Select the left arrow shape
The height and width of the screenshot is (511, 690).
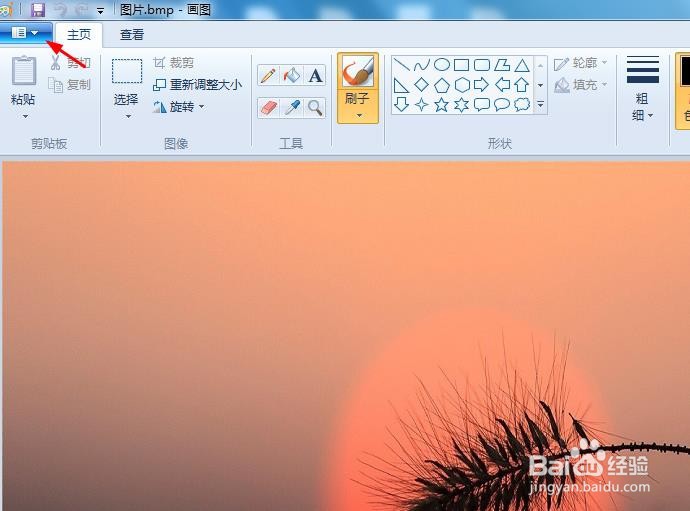point(502,85)
